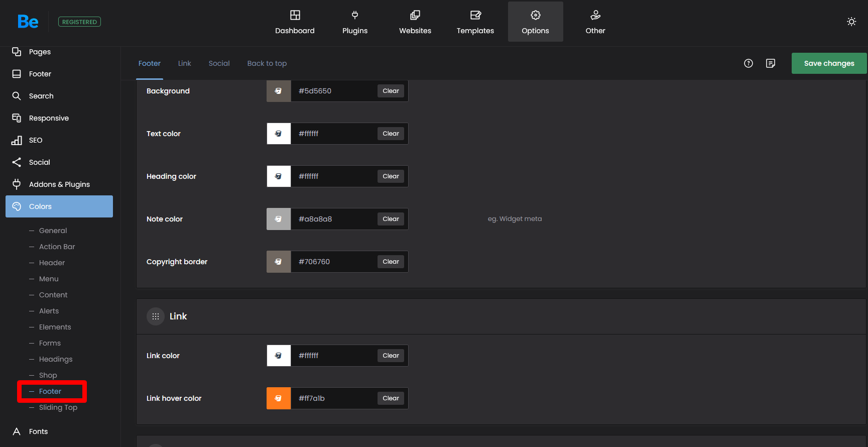Viewport: 868px width, 447px height.
Task: Open Background color picker swatch
Action: (279, 91)
